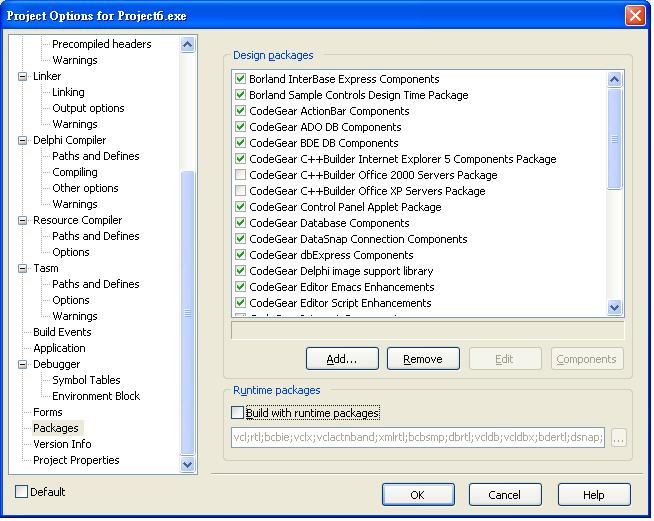
Task: Click the design packages scrollbar thumb
Action: pyautogui.click(x=615, y=139)
